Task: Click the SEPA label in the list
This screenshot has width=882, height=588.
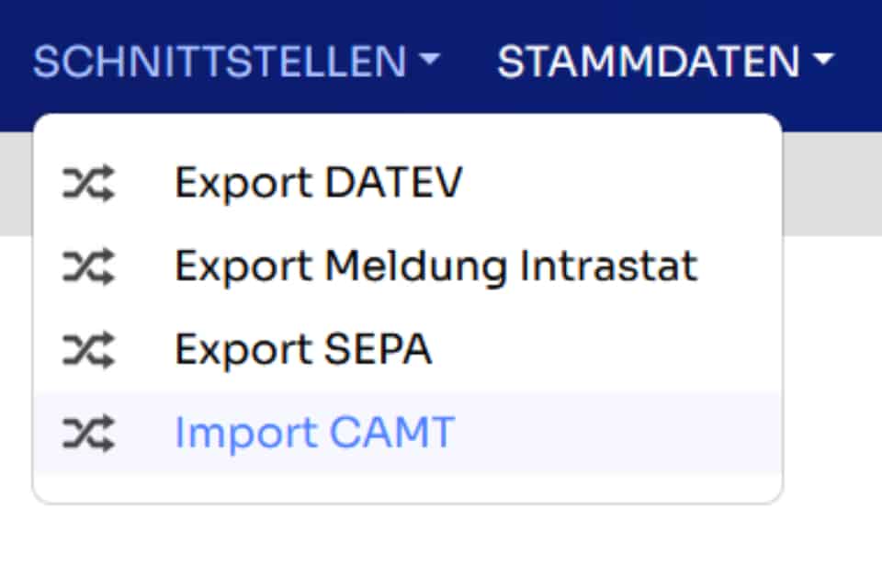Action: point(378,349)
